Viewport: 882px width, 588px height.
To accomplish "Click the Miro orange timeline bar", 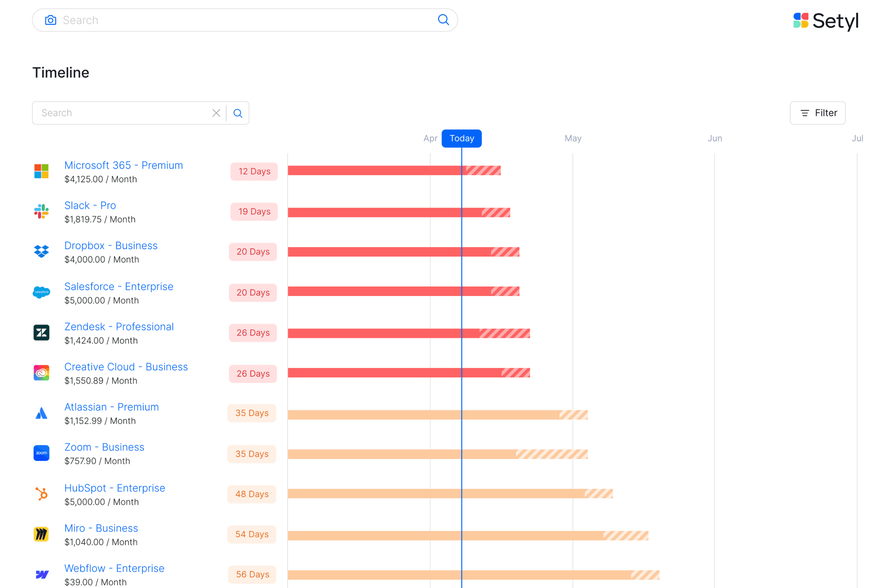I will pyautogui.click(x=468, y=535).
